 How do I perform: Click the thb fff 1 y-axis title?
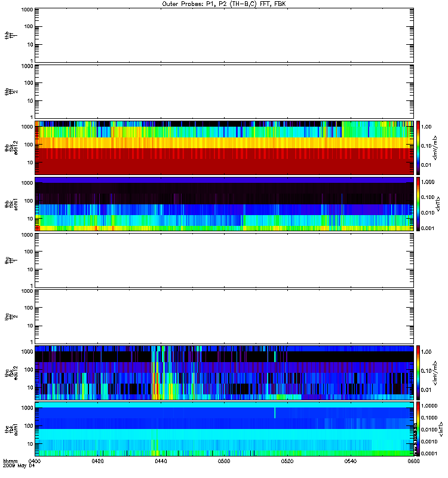click(11, 35)
